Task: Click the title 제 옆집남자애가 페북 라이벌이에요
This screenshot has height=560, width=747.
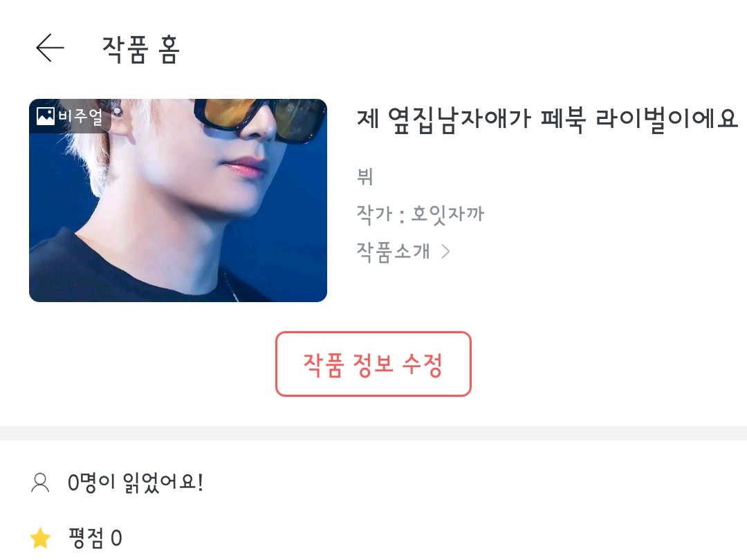Action: pyautogui.click(x=547, y=119)
